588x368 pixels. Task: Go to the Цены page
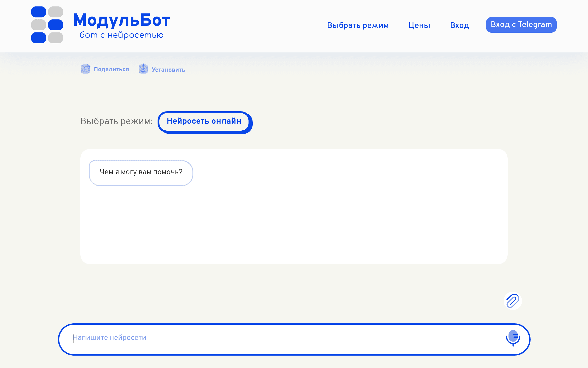point(419,25)
